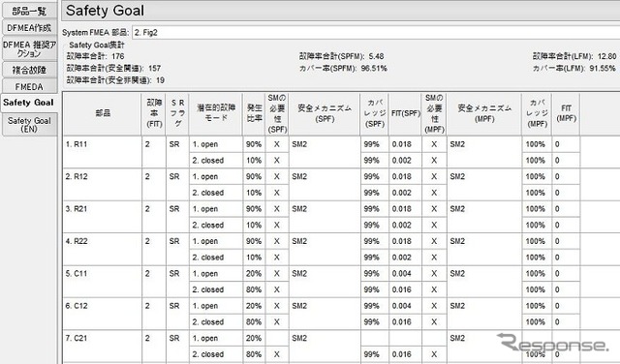Click the 安全メカニズム(MPF) column header
Image resolution: width=620 pixels, height=364 pixels.
pos(484,113)
